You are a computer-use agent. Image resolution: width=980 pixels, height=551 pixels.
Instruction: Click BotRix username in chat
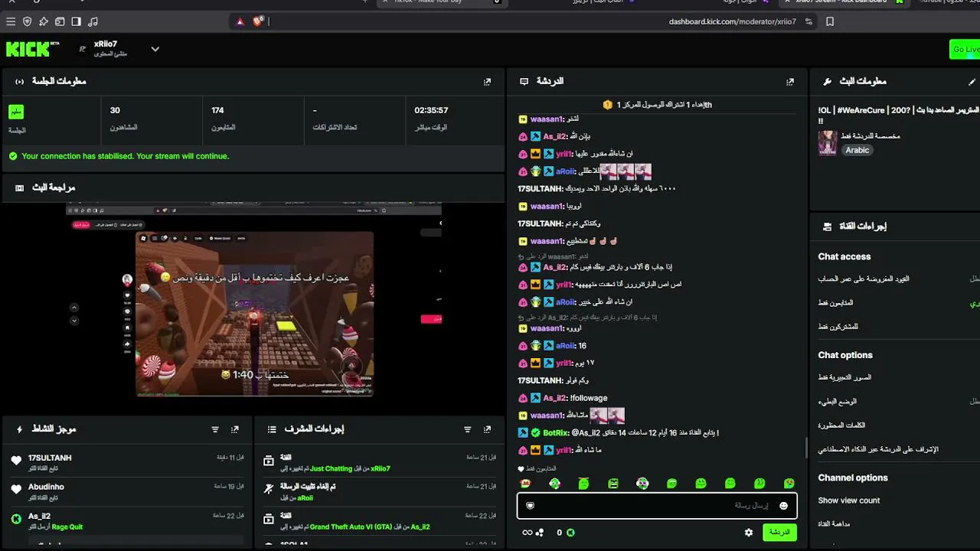pos(555,433)
